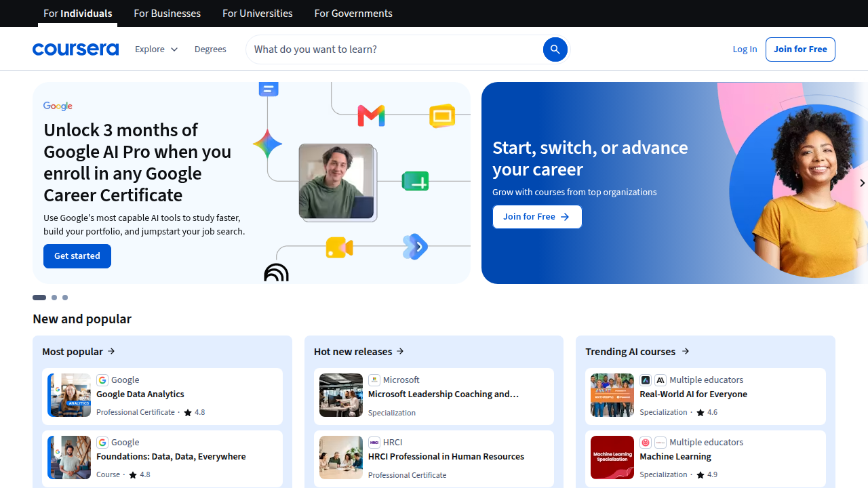The width and height of the screenshot is (868, 488).
Task: Click the Machine Learning course title
Action: (x=675, y=457)
